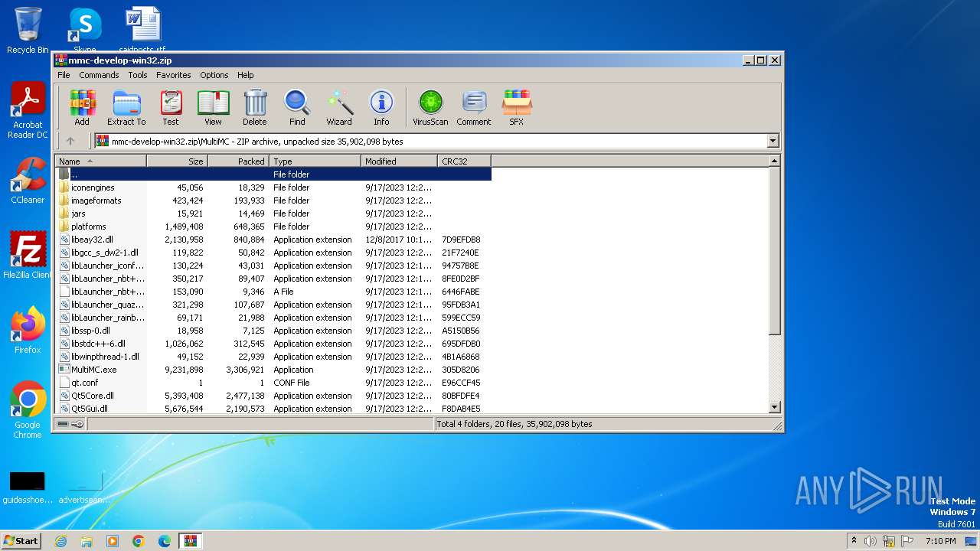Click drive icon in status bar
Screen dimensions: 980x551
(x=63, y=424)
